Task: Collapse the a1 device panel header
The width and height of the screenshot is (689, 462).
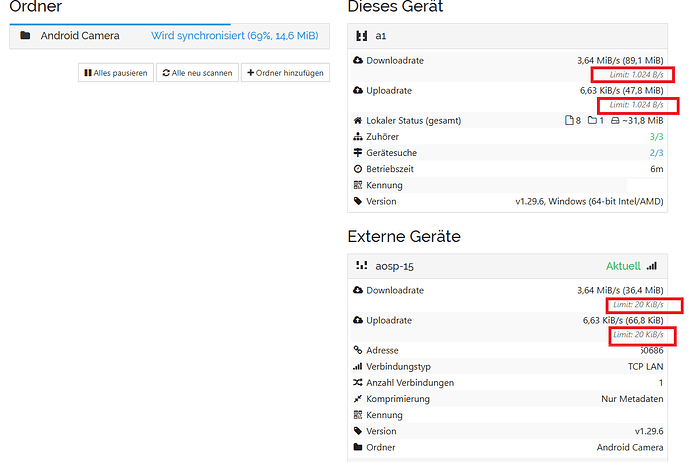Action: pyautogui.click(x=508, y=36)
